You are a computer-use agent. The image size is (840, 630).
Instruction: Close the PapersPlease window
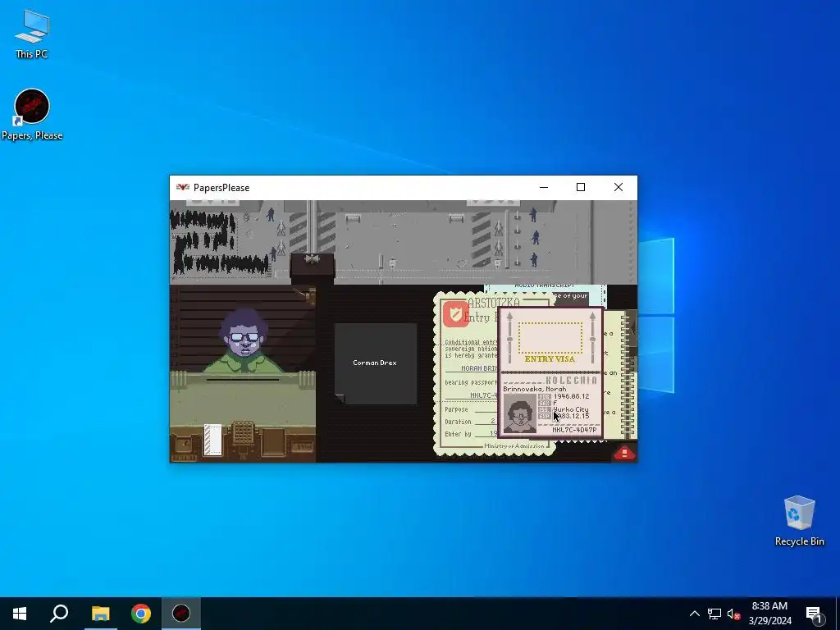coord(619,188)
